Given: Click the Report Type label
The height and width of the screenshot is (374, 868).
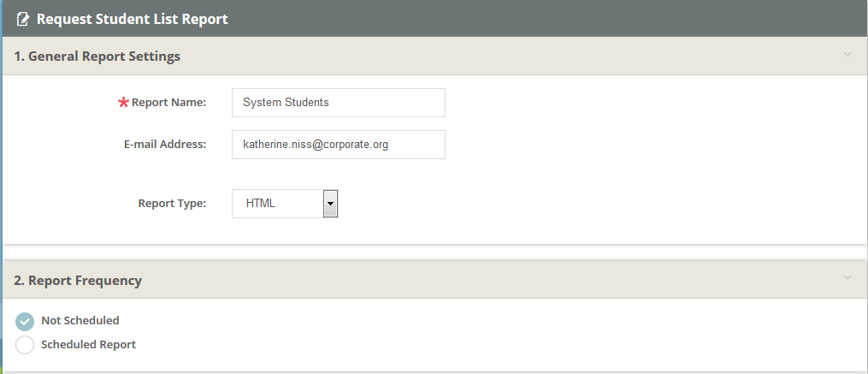Looking at the screenshot, I should click(172, 204).
